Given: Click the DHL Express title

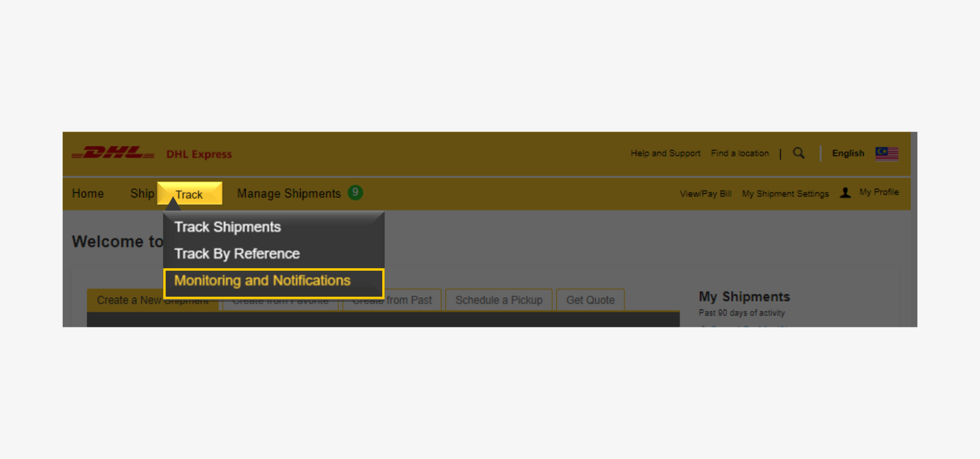Looking at the screenshot, I should click(x=199, y=154).
